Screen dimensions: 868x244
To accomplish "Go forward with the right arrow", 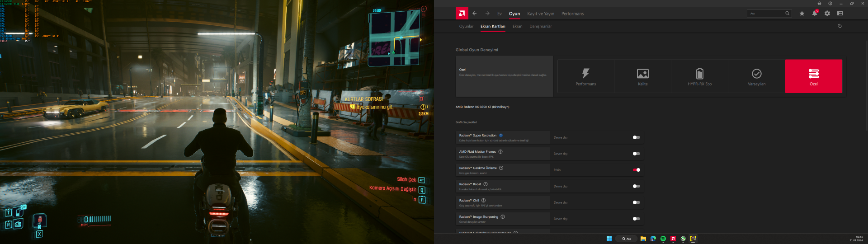I will point(487,14).
